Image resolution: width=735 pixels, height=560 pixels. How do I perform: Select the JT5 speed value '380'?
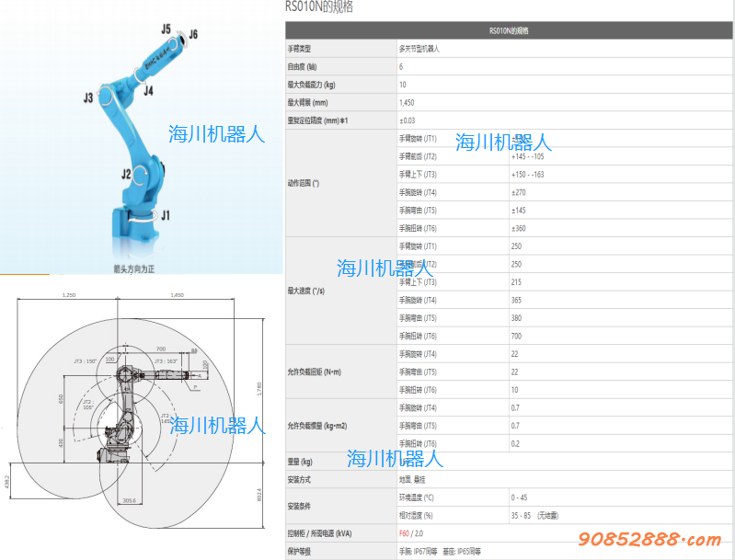pos(516,318)
